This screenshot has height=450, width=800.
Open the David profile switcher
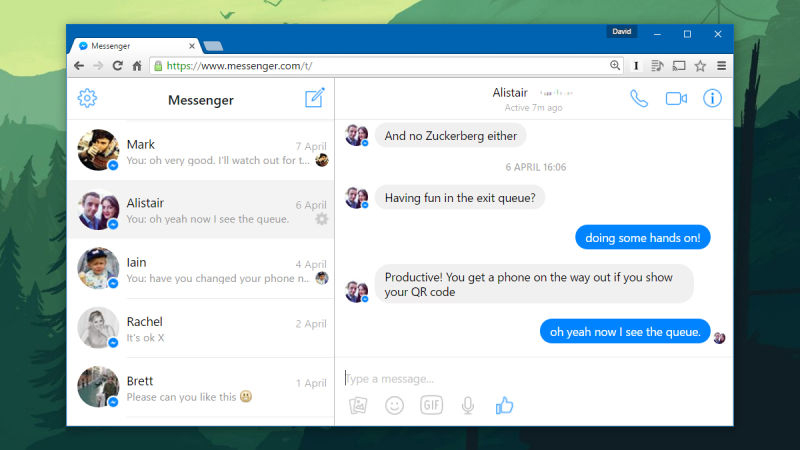point(621,32)
